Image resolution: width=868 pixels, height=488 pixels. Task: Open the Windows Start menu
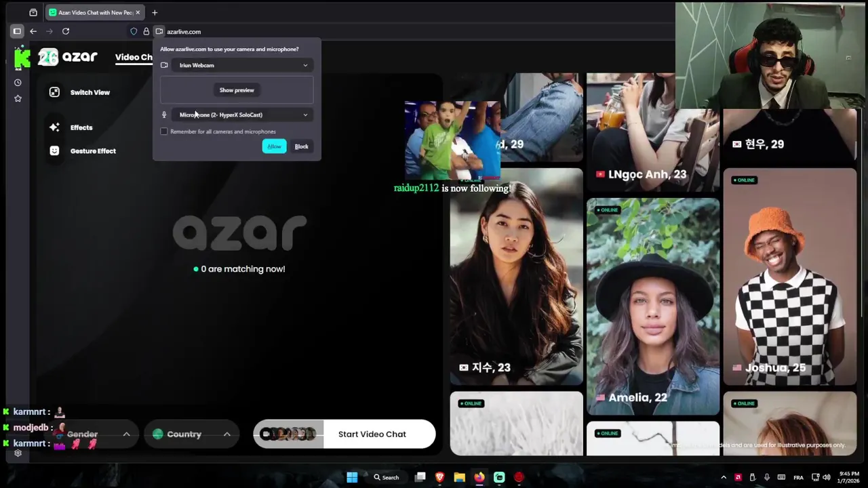coord(352,477)
